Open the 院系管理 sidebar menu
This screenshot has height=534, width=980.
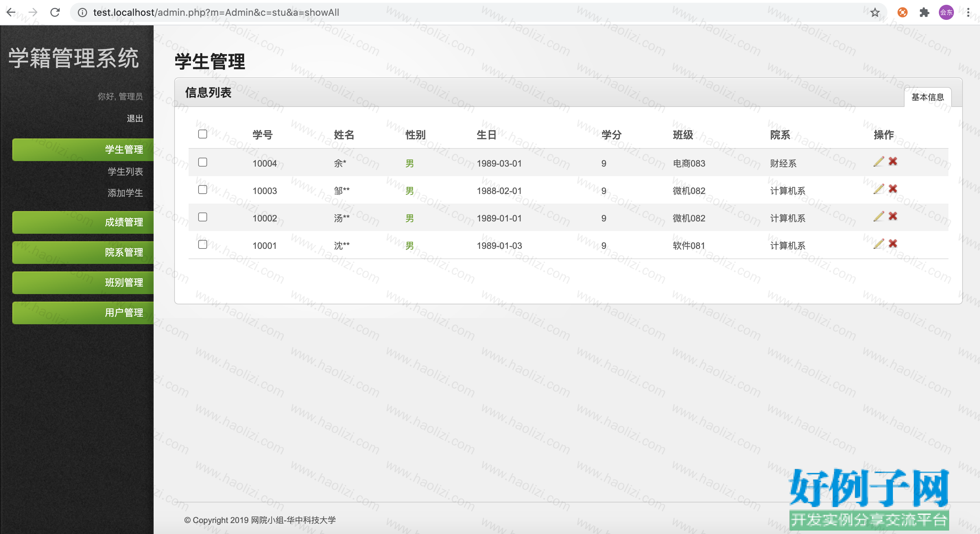(83, 253)
